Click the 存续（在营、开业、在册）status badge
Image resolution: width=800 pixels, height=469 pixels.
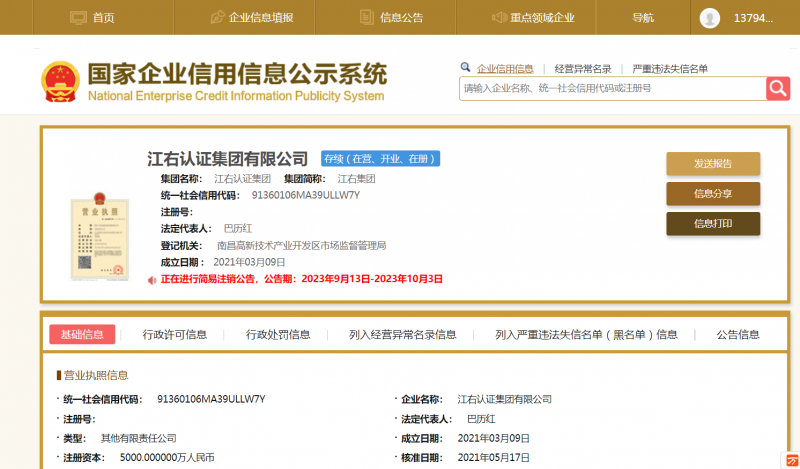click(380, 159)
